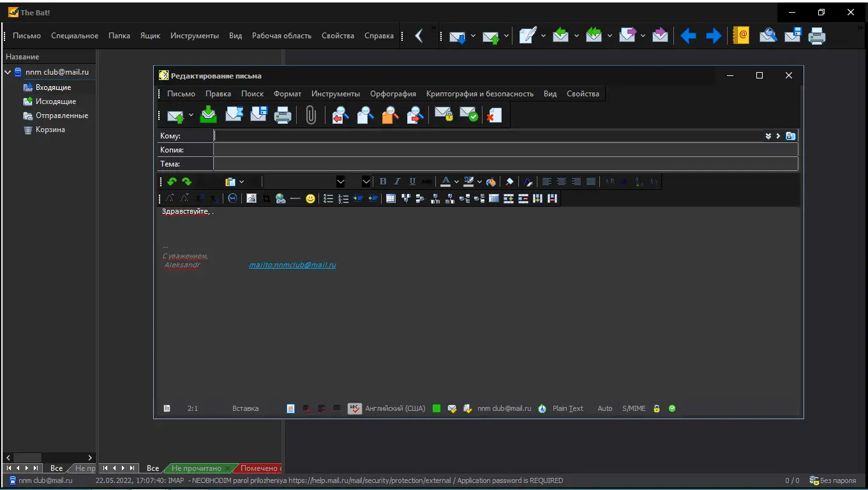Screen dimensions: 868x490
Task: Click the envelope with green checkmark icon
Action: click(468, 115)
